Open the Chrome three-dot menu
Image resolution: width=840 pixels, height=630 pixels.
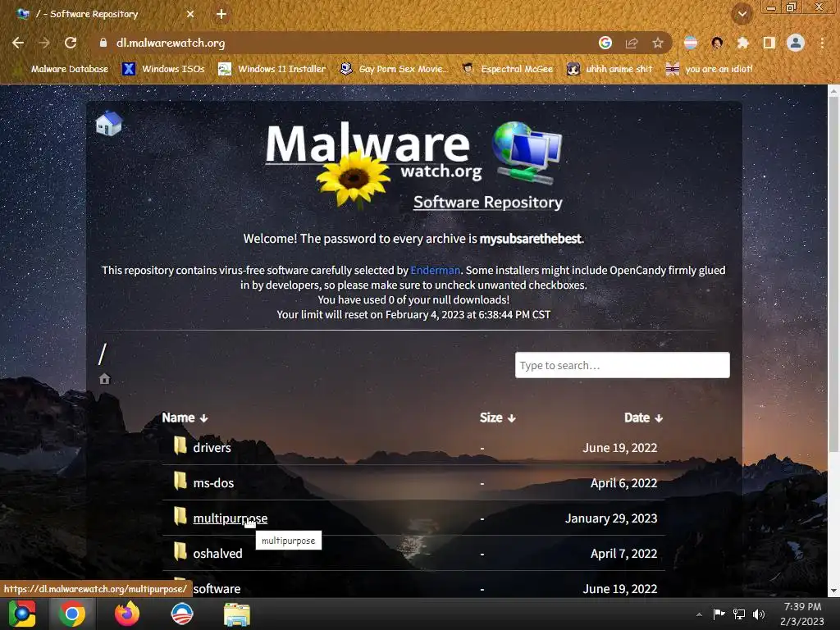[x=822, y=43]
